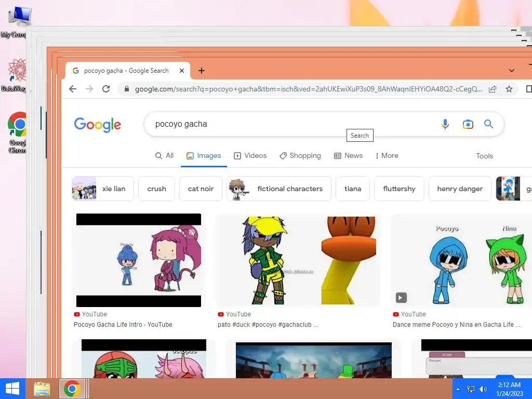
Task: Switch to the News tab
Action: [348, 156]
